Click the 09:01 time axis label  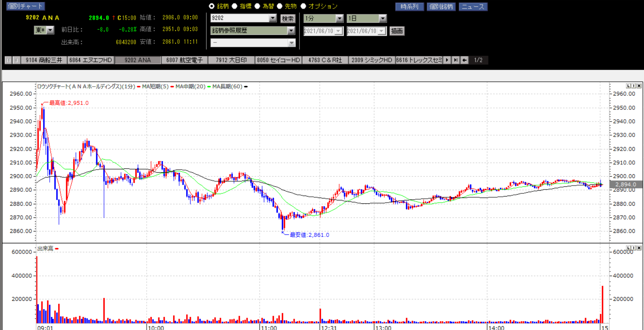[45, 328]
